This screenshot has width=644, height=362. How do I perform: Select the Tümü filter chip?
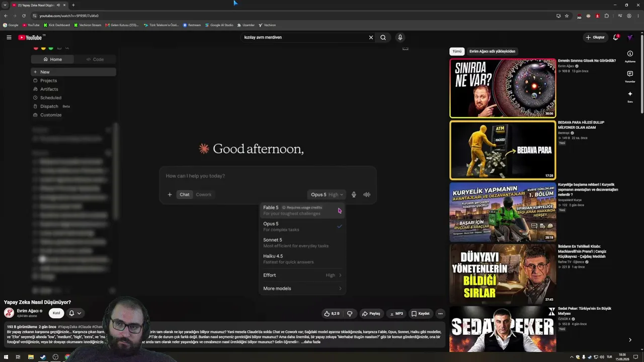(457, 51)
